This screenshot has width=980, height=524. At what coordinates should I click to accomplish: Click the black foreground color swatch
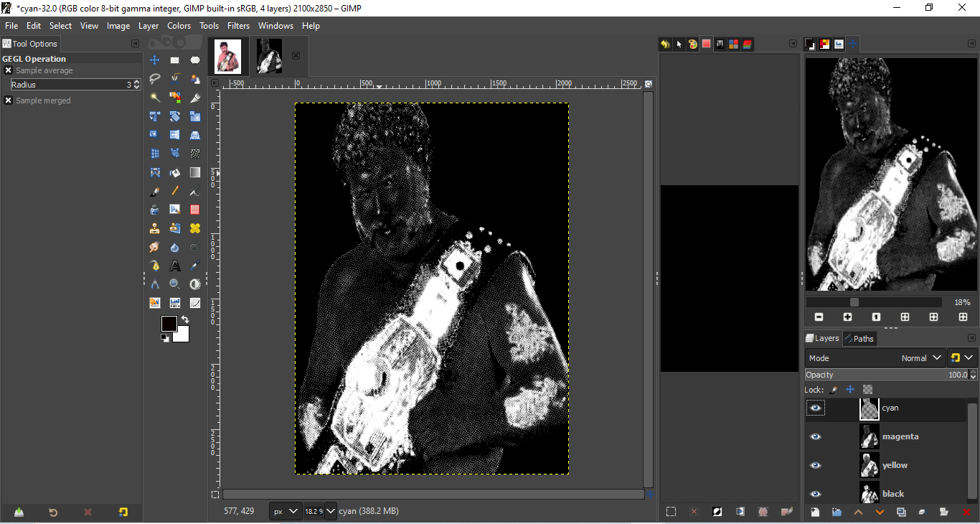pos(169,324)
